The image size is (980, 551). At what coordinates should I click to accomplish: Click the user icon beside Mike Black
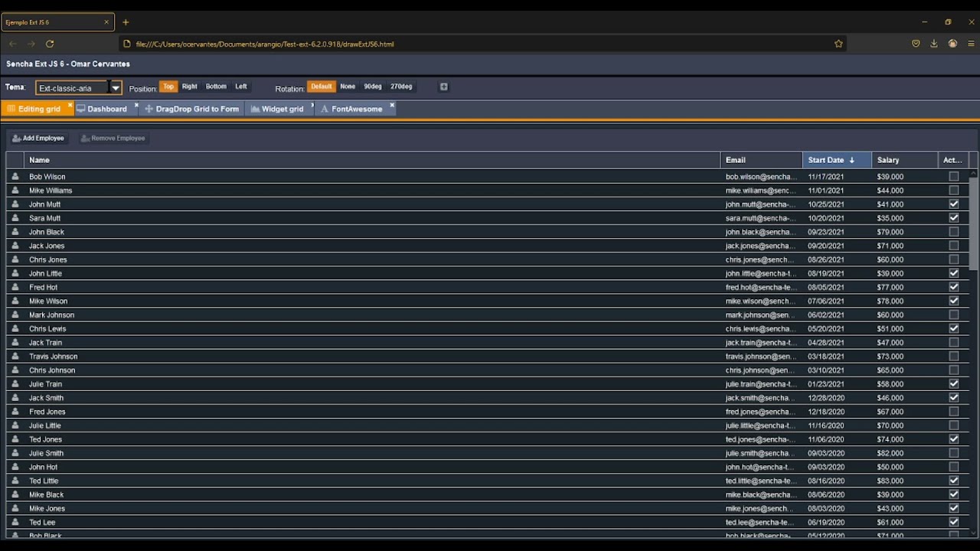coord(15,494)
